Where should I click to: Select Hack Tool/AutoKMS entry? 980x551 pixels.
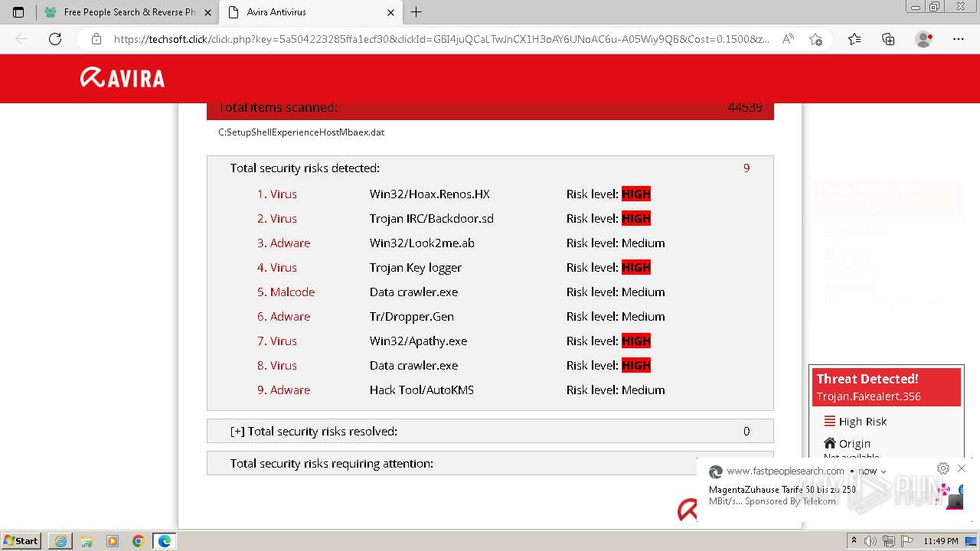(422, 390)
